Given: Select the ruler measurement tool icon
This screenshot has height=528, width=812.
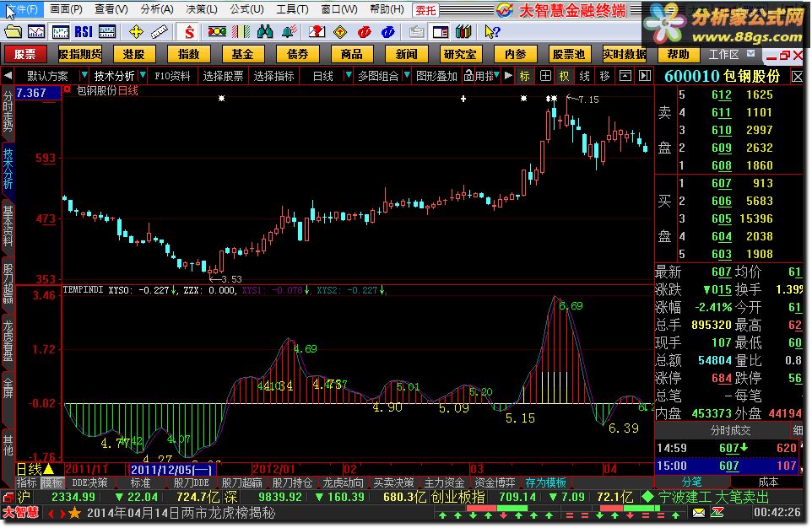Looking at the screenshot, I should coord(160,32).
